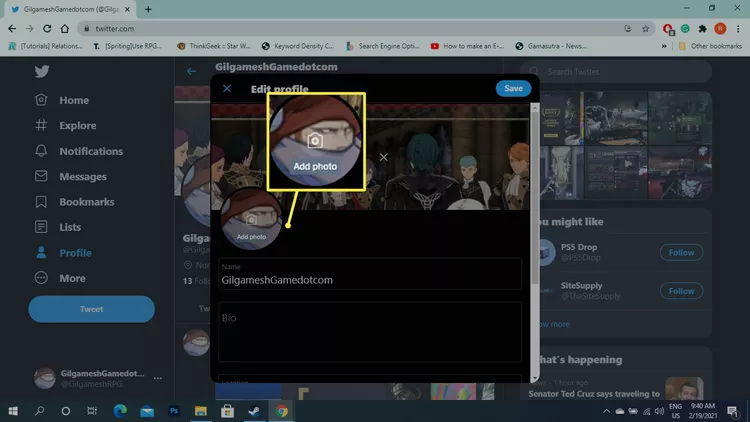
Task: Click the first media thumbnail in sidebar
Action: 562,119
